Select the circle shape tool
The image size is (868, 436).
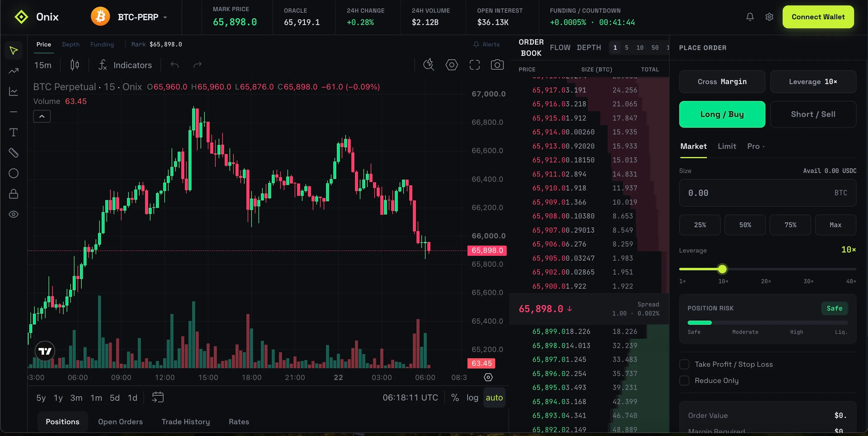14,173
